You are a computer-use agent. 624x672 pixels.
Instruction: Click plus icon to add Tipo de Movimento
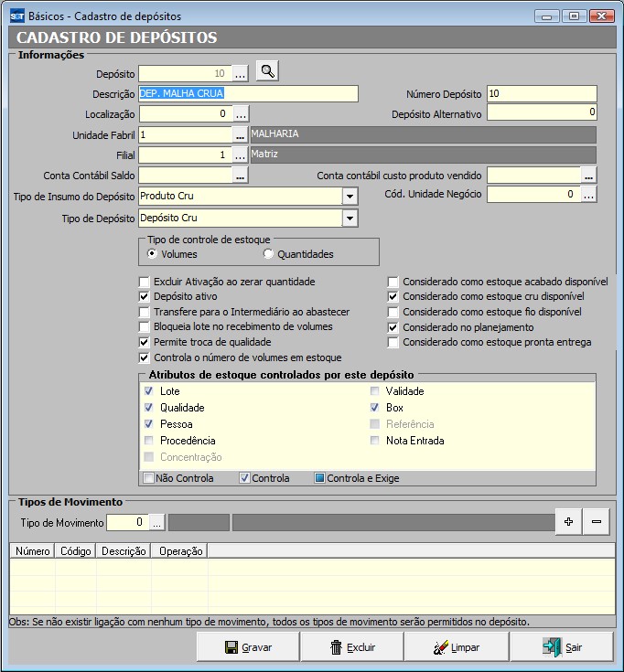tap(568, 521)
